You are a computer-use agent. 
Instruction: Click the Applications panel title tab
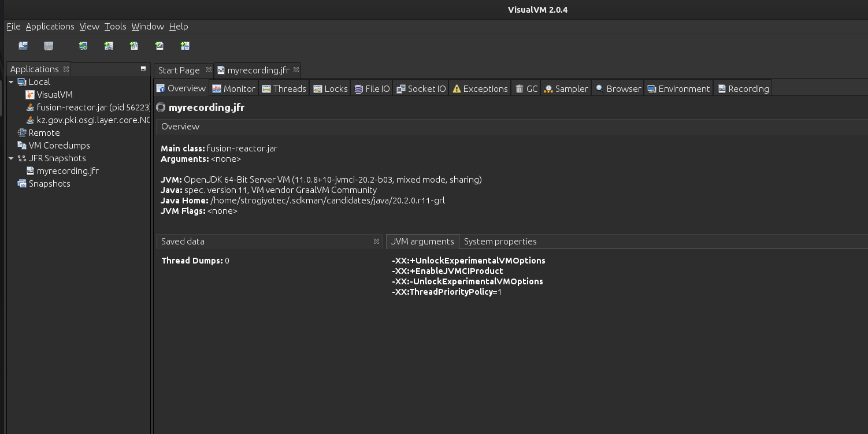pyautogui.click(x=34, y=69)
